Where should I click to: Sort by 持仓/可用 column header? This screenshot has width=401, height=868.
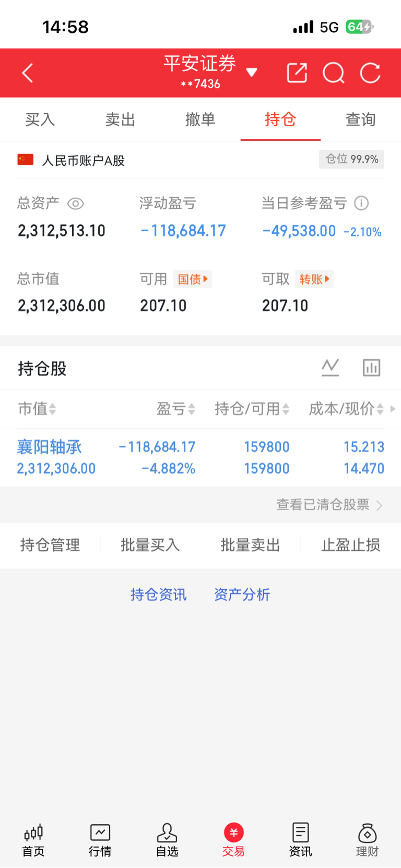[252, 409]
